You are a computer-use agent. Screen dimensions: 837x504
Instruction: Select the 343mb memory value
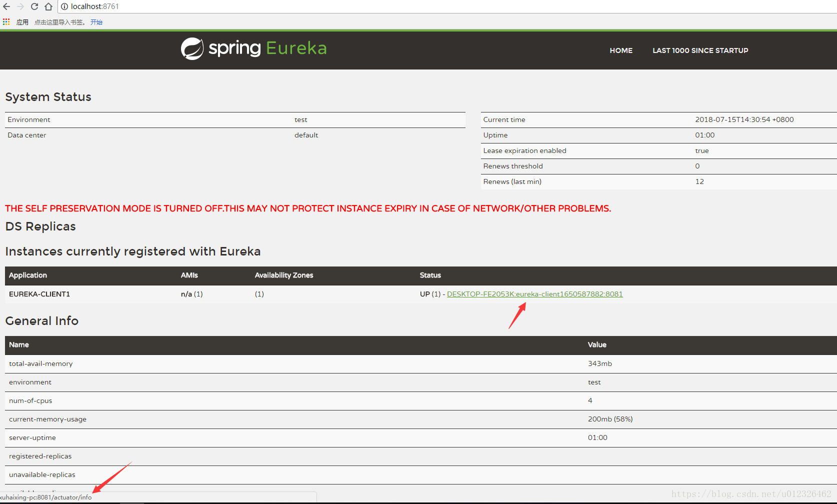pyautogui.click(x=600, y=363)
